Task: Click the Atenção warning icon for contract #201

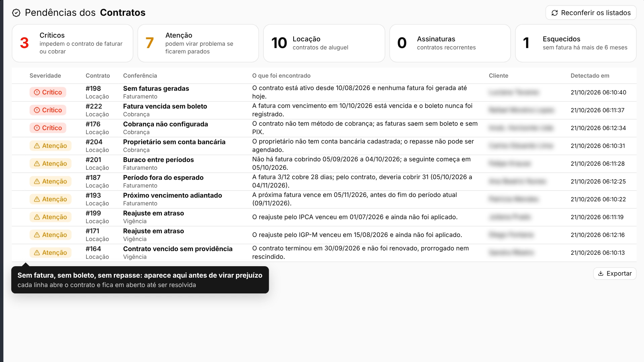Action: pos(37,164)
